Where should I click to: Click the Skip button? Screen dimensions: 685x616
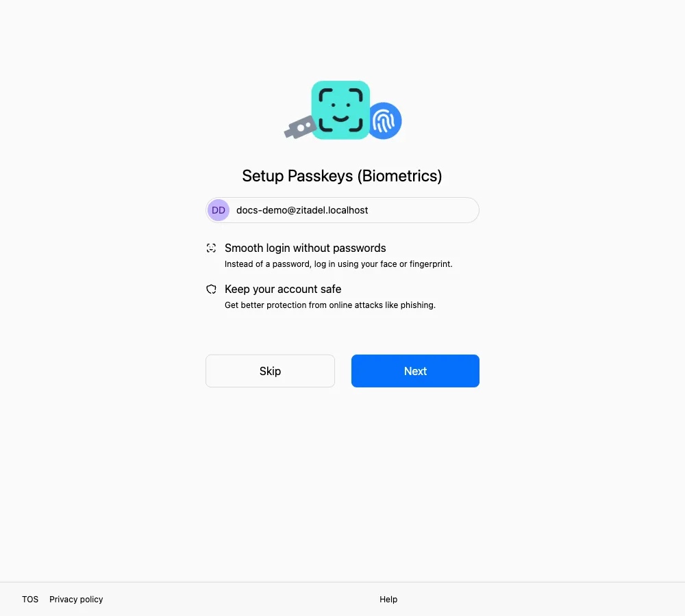pyautogui.click(x=270, y=371)
